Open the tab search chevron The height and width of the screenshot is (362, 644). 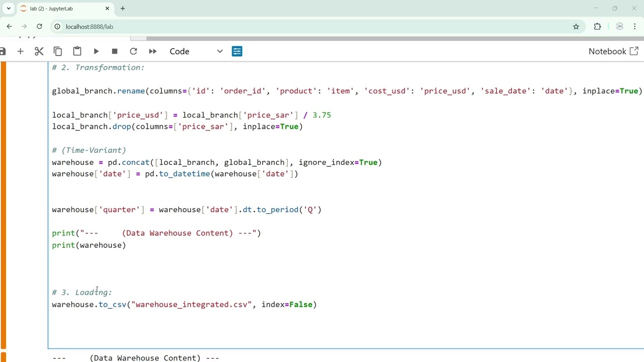coord(9,9)
